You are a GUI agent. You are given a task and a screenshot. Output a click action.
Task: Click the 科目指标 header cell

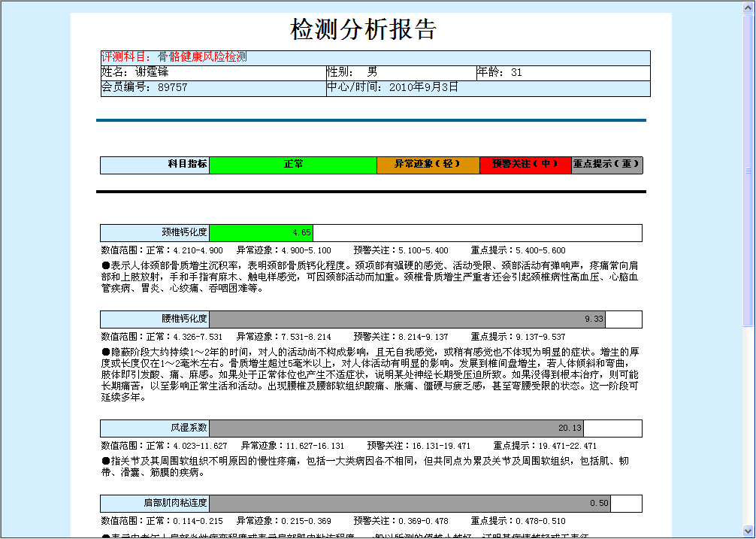(x=155, y=165)
